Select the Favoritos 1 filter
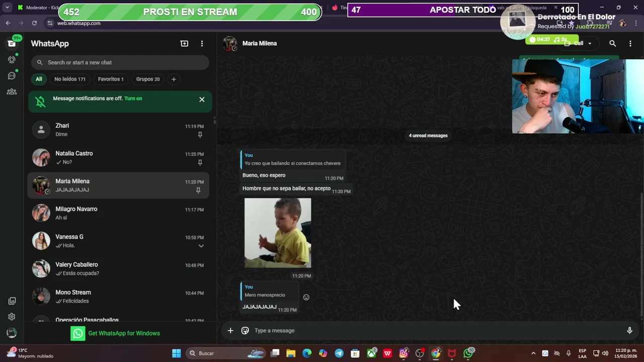644x362 pixels. (111, 79)
